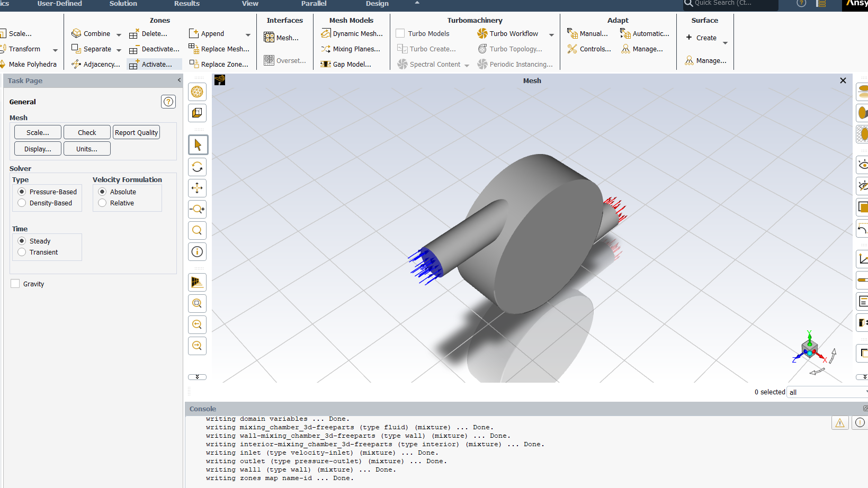The image size is (868, 488).
Task: Enable the Gravity checkbox
Action: coord(15,284)
